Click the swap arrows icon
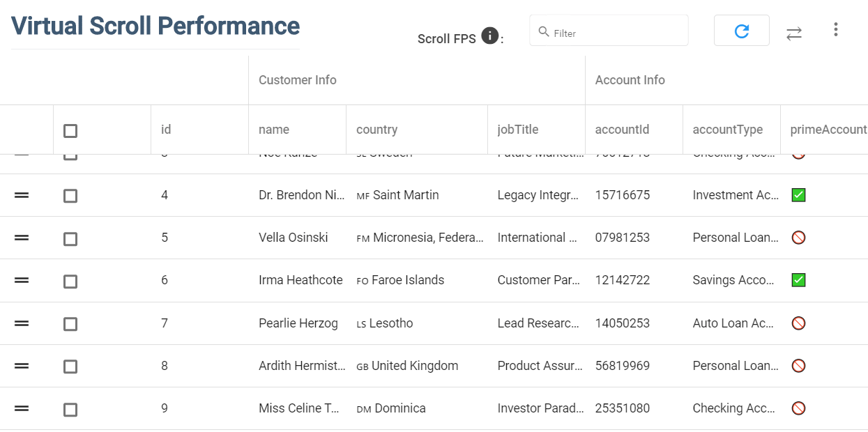868x432 pixels. click(x=794, y=33)
